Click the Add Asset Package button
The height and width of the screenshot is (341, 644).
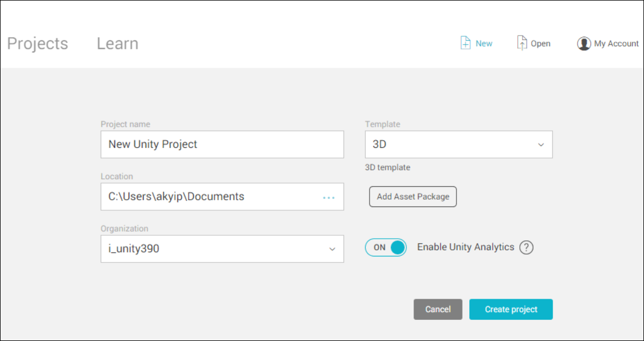point(413,196)
